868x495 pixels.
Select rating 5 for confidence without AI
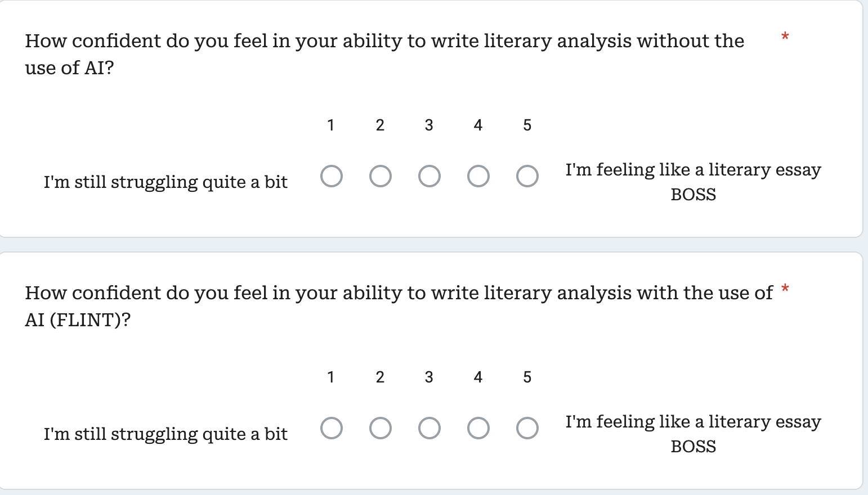coord(527,176)
